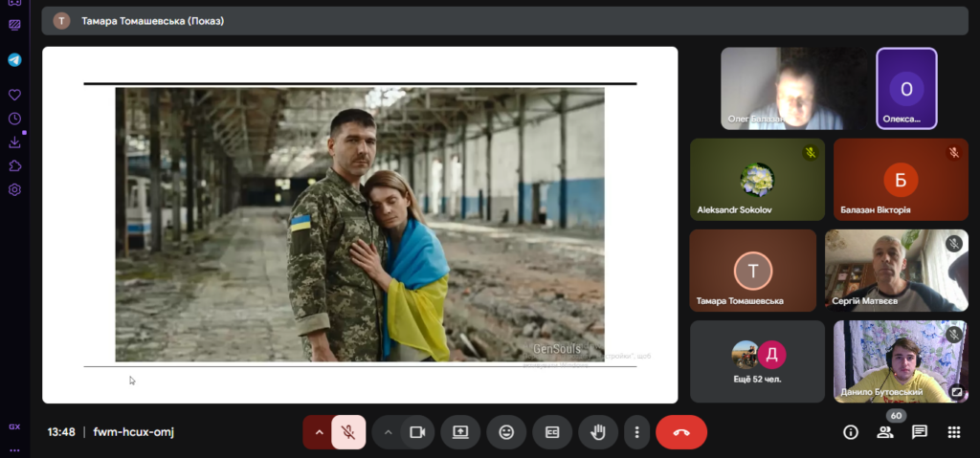Open the three-dot more options menu

click(x=636, y=432)
